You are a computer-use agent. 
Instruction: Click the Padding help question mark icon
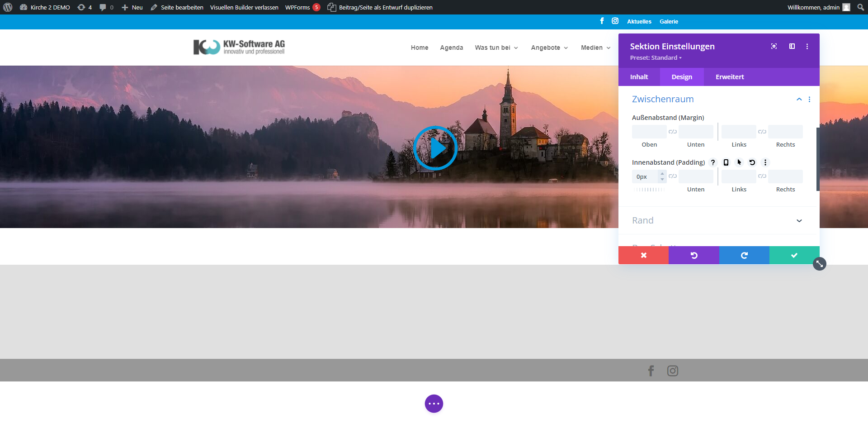(713, 162)
